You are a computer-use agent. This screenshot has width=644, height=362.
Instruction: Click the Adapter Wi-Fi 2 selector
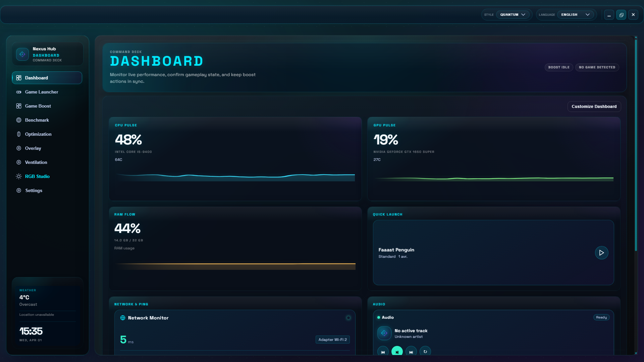coord(332,340)
